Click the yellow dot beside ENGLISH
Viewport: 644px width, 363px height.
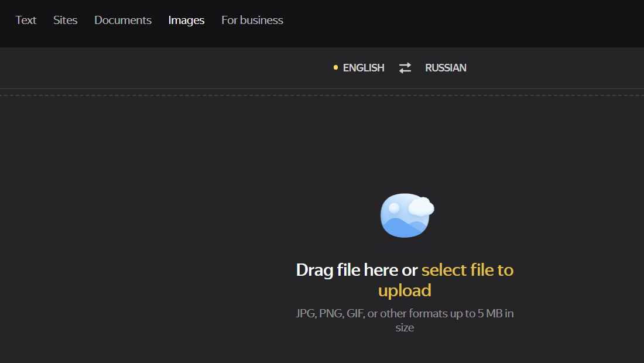coord(335,67)
